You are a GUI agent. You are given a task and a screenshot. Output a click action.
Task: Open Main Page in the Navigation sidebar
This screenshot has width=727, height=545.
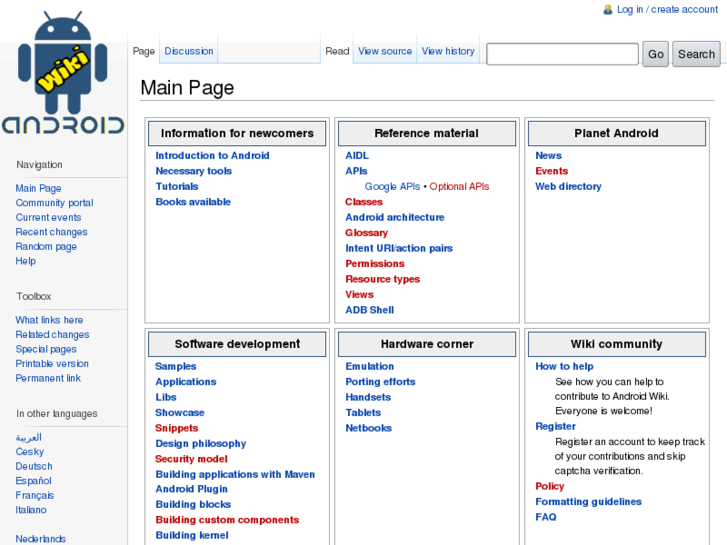tap(38, 188)
